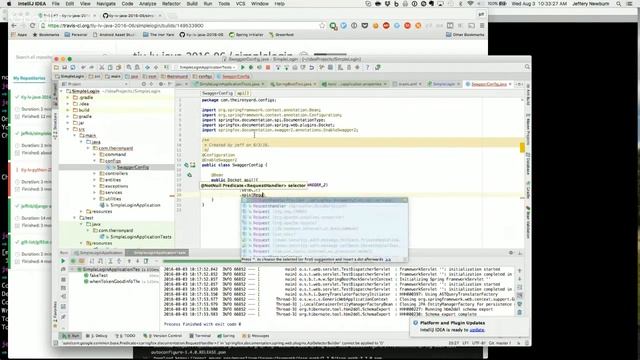Viewport: 640px width, 360px height.
Task: Open Run panel settings gear
Action: pyautogui.click(x=511, y=253)
